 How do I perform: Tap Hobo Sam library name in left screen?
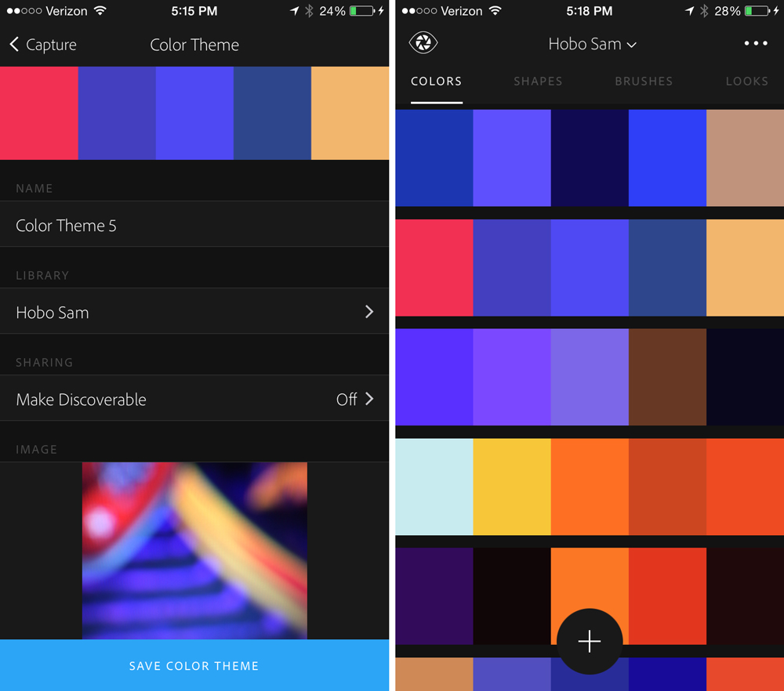53,313
